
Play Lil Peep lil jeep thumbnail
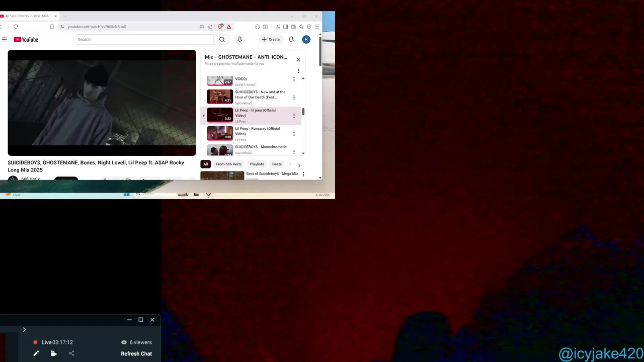coord(220,115)
